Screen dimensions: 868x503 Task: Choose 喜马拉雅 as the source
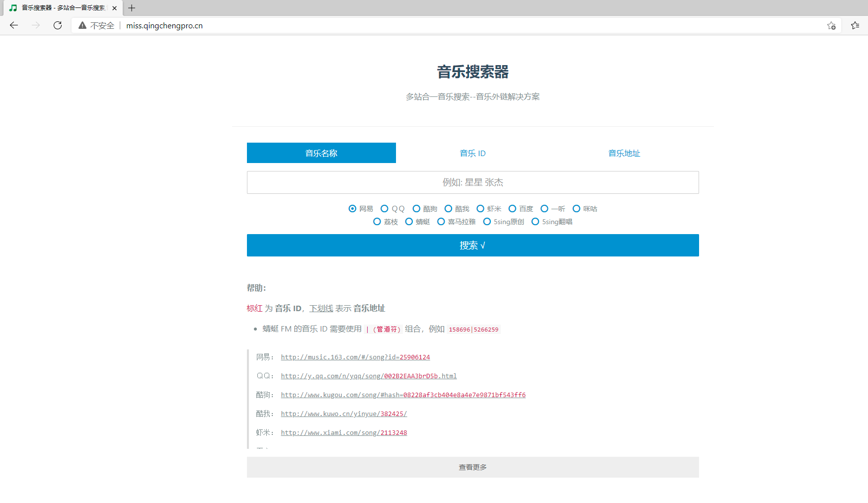441,222
